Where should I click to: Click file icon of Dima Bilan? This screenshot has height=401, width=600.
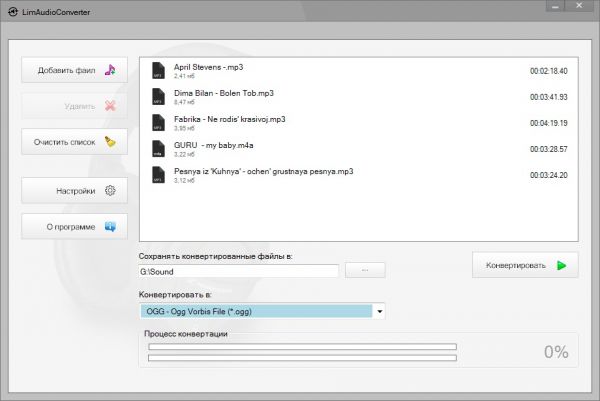(158, 97)
